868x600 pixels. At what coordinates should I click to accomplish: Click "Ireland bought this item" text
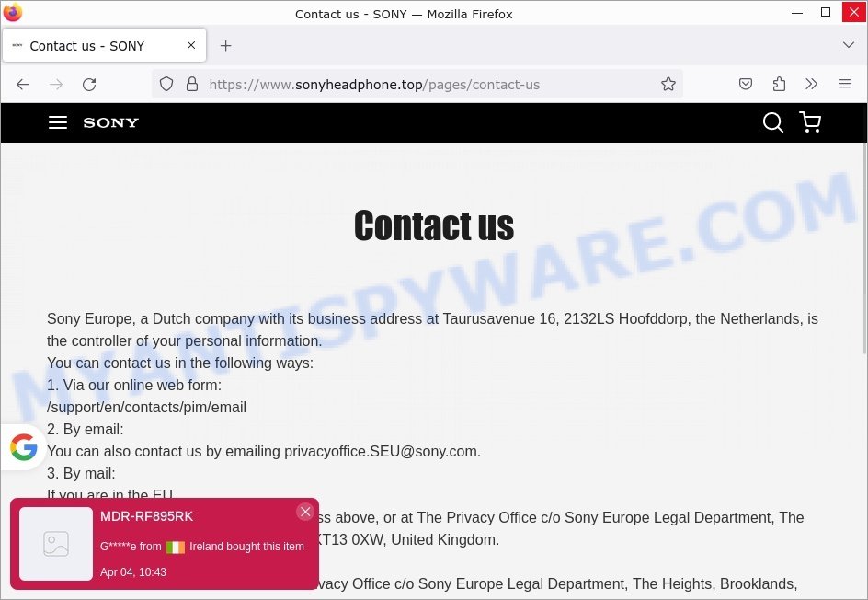[247, 547]
